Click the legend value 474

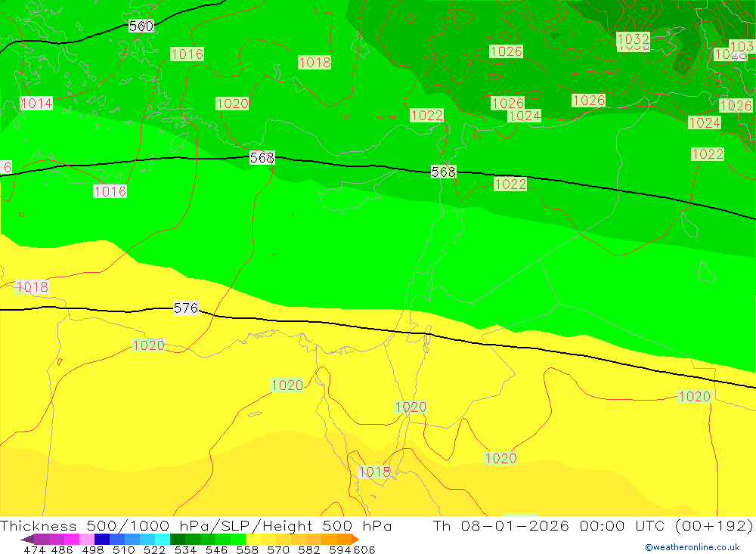click(x=34, y=549)
